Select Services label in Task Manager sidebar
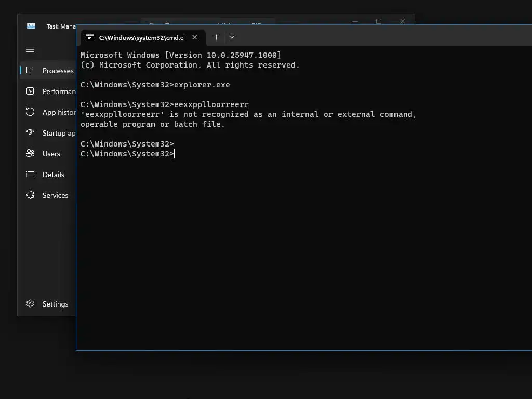 pyautogui.click(x=55, y=195)
